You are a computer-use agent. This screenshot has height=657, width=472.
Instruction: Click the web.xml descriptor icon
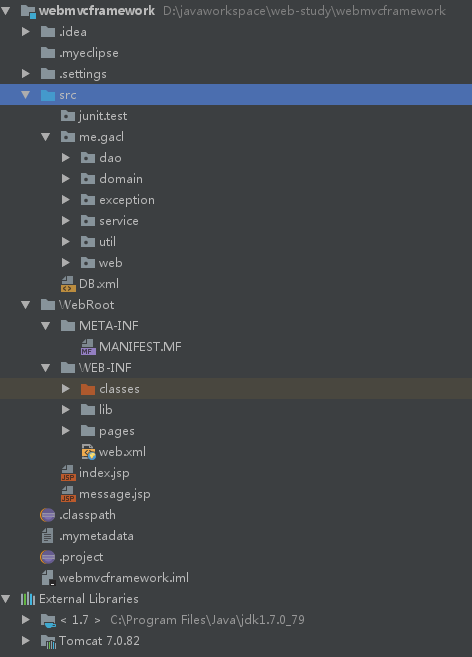click(x=88, y=452)
